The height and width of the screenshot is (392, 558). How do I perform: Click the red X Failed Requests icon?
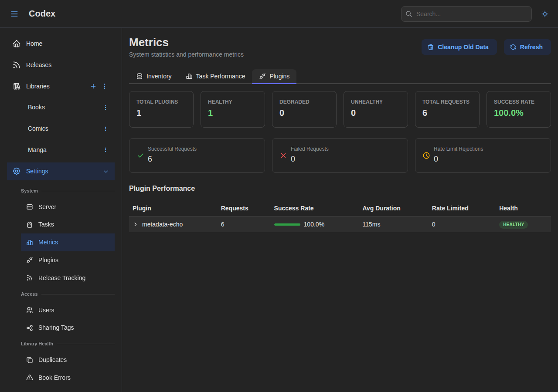[283, 155]
